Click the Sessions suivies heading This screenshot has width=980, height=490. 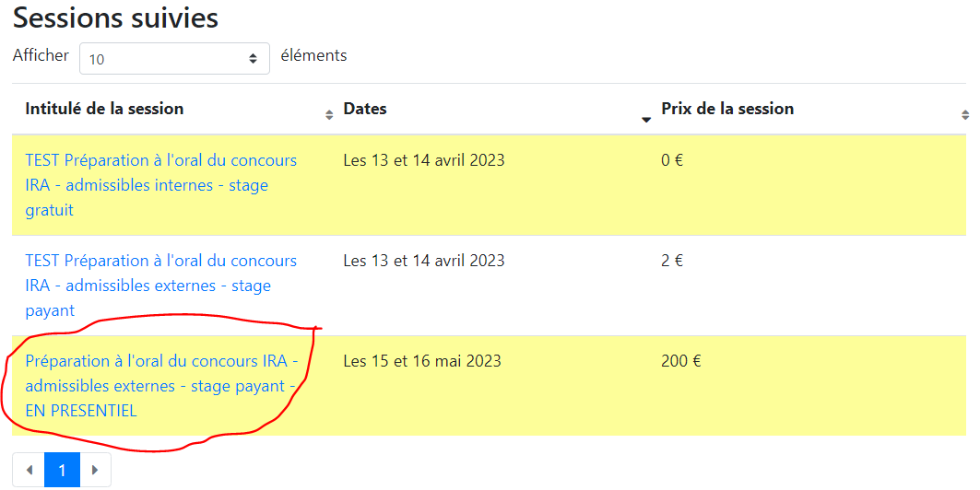click(x=115, y=17)
